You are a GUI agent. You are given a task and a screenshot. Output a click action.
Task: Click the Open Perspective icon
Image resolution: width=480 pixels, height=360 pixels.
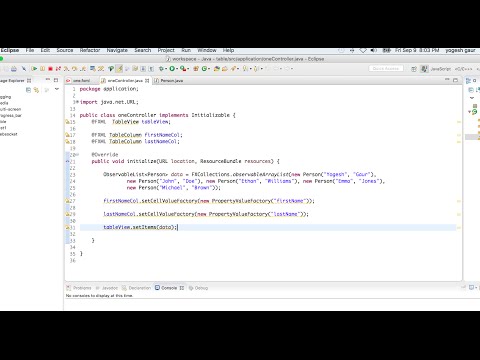click(414, 69)
